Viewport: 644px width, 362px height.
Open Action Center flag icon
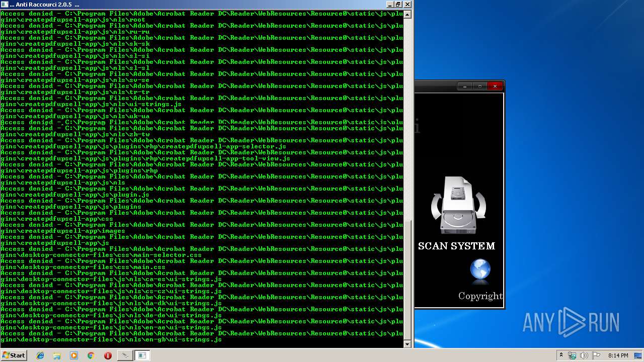tap(596, 355)
